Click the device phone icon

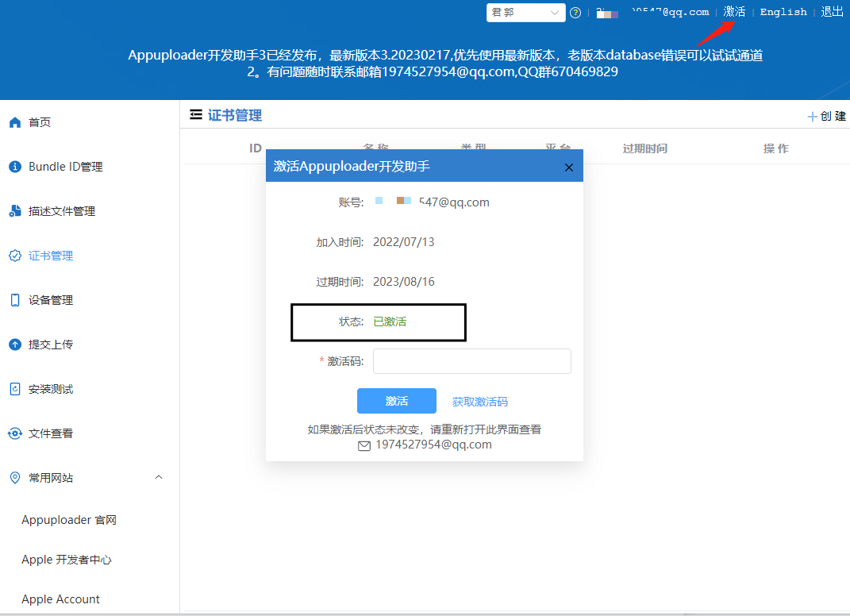[x=15, y=300]
